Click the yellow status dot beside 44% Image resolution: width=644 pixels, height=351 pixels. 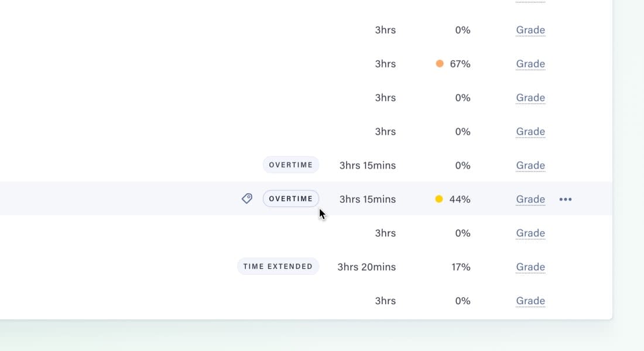tap(439, 199)
